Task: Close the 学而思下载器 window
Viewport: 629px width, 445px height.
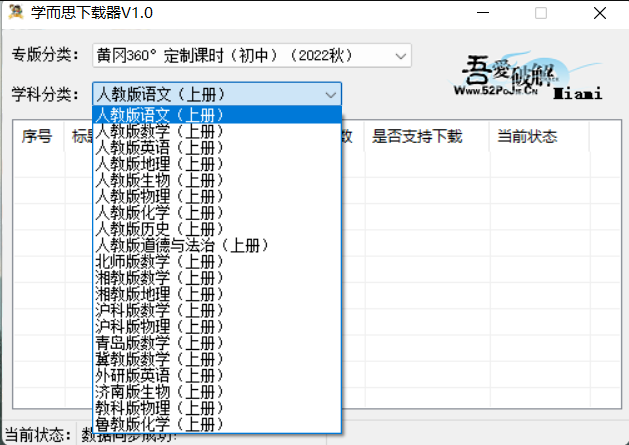Action: click(x=600, y=13)
